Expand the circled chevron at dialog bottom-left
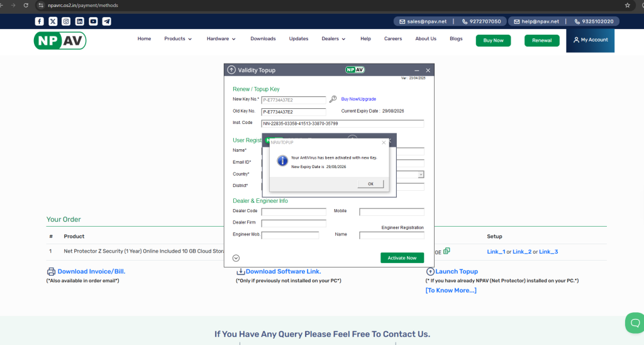Image resolution: width=644 pixels, height=345 pixels. click(x=236, y=257)
